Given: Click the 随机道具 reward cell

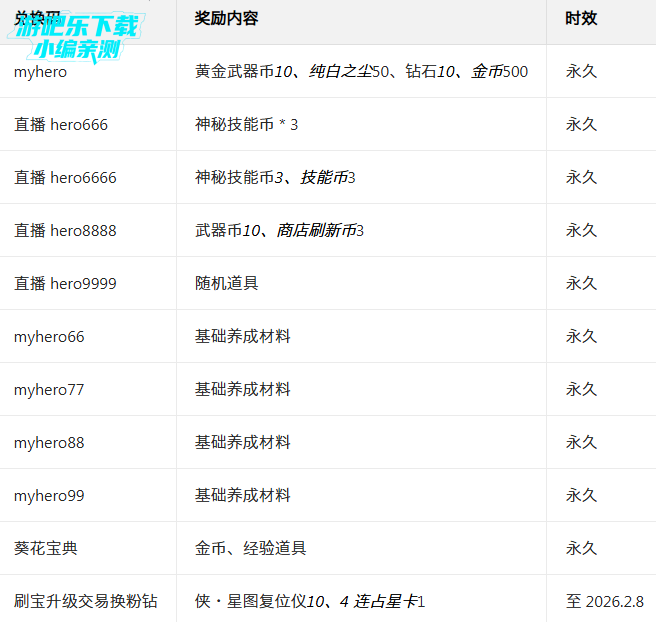Looking at the screenshot, I should click(226, 284).
